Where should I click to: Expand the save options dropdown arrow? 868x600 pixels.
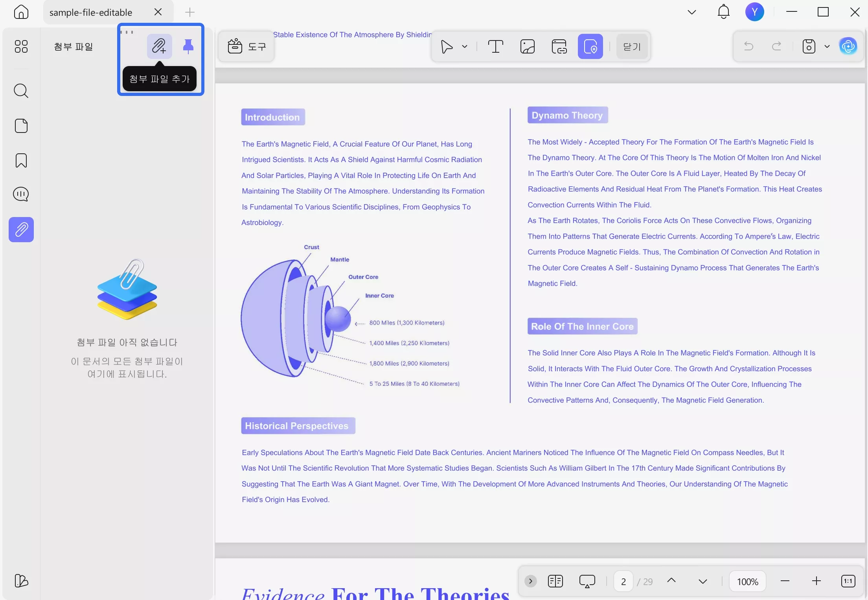point(827,46)
